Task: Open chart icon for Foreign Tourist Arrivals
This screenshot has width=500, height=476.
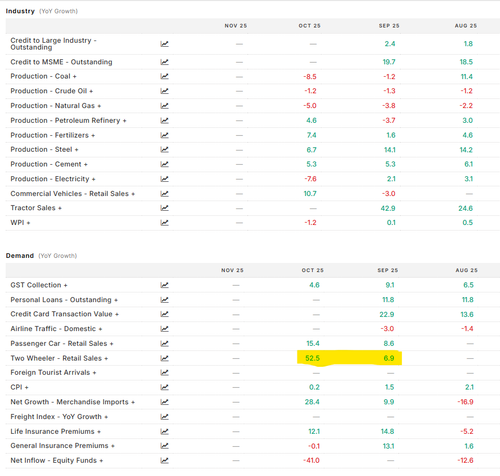Action: [x=164, y=373]
